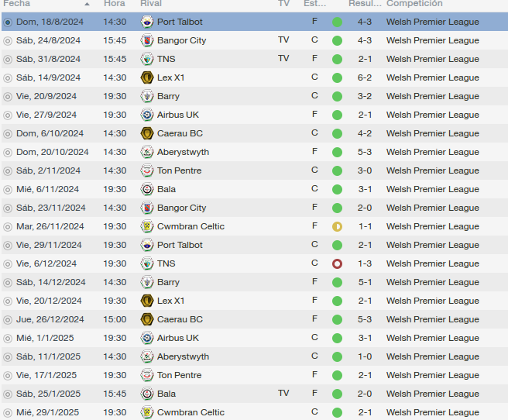Click the Cwmbran Celtic crest on 26/11/2024
Image resolution: width=508 pixels, height=420 pixels.
pos(147,226)
